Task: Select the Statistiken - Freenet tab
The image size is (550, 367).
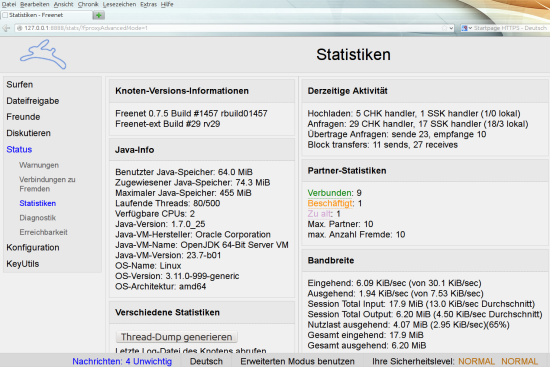Action: point(46,15)
